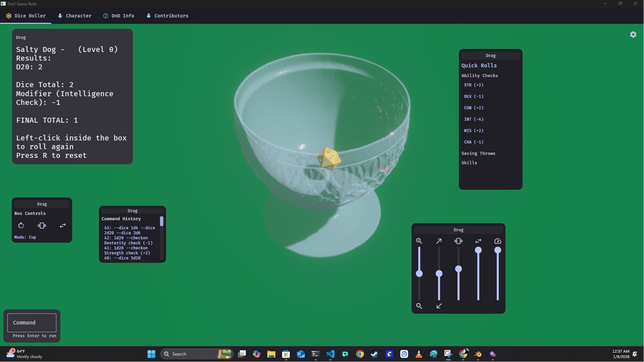
Task: Click the swap arrows icon in Box Controls
Action: (63, 226)
